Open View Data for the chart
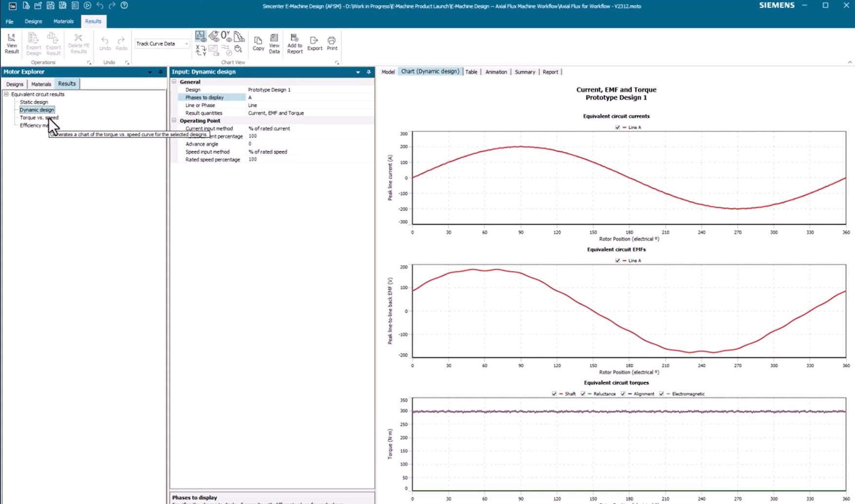The image size is (855, 504). [x=274, y=43]
